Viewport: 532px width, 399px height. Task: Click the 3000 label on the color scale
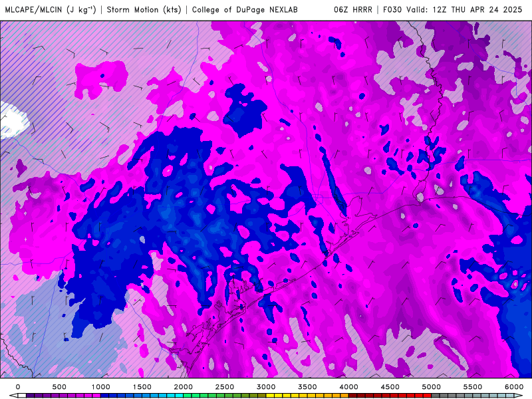point(266,387)
